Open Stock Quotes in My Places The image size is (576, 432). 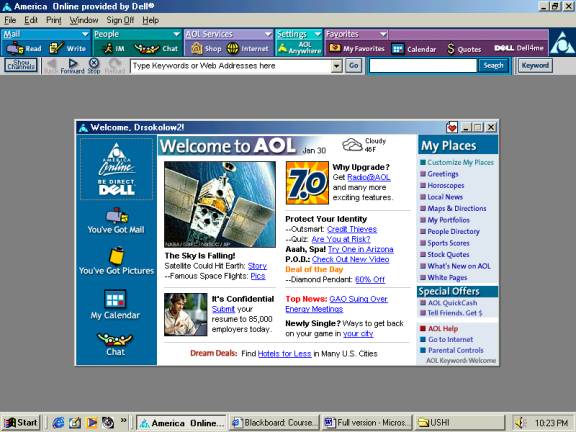[x=448, y=255]
